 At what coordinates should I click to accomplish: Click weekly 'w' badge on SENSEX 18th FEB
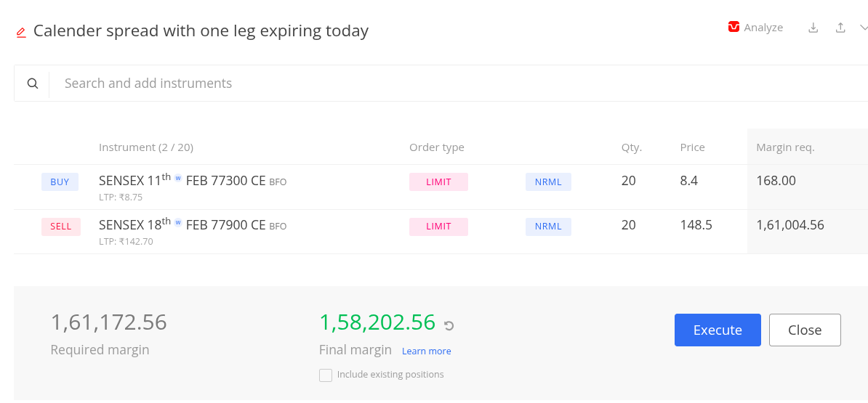point(177,222)
